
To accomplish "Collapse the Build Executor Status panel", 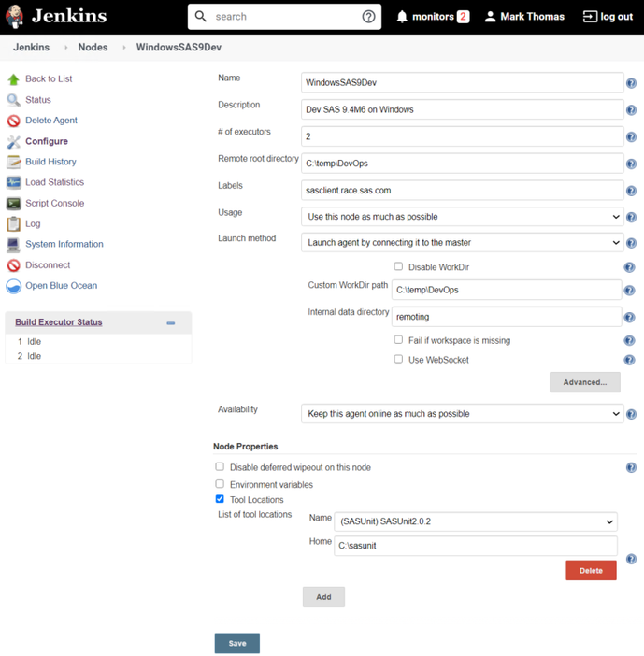I will (x=171, y=323).
